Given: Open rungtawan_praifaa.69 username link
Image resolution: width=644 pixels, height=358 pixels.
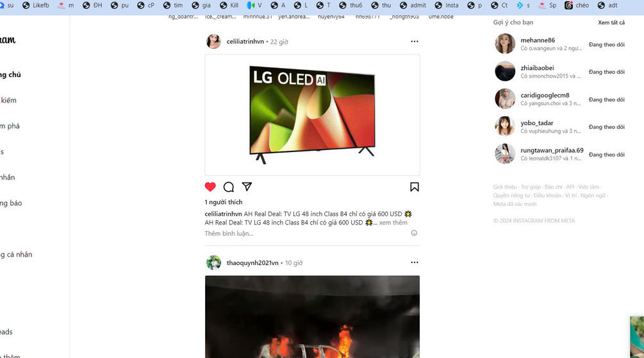Looking at the screenshot, I should pyautogui.click(x=552, y=150).
